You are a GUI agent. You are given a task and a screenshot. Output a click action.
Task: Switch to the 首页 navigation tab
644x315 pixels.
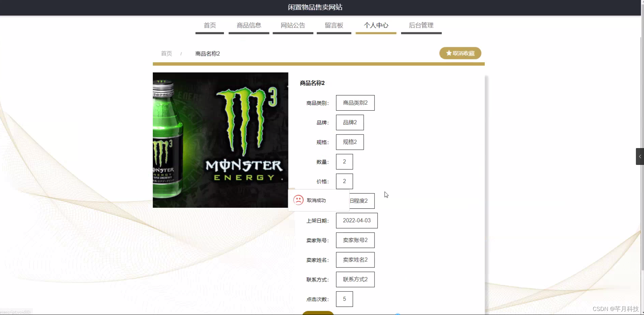tap(209, 25)
